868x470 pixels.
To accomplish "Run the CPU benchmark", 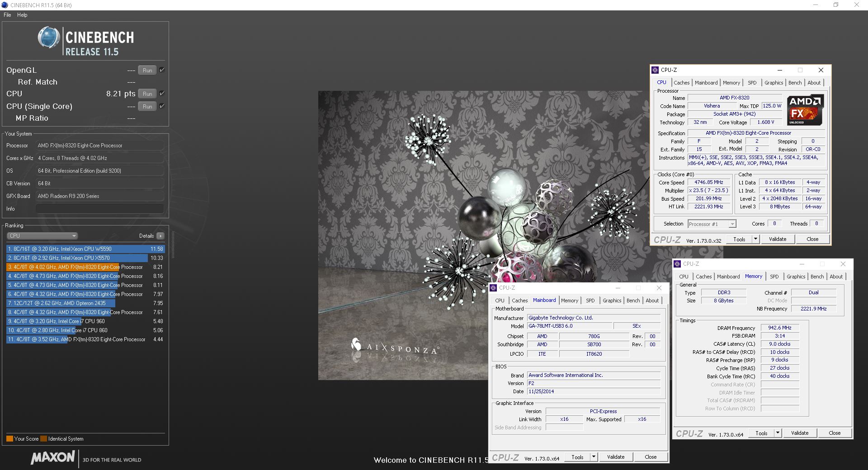I will tap(147, 94).
